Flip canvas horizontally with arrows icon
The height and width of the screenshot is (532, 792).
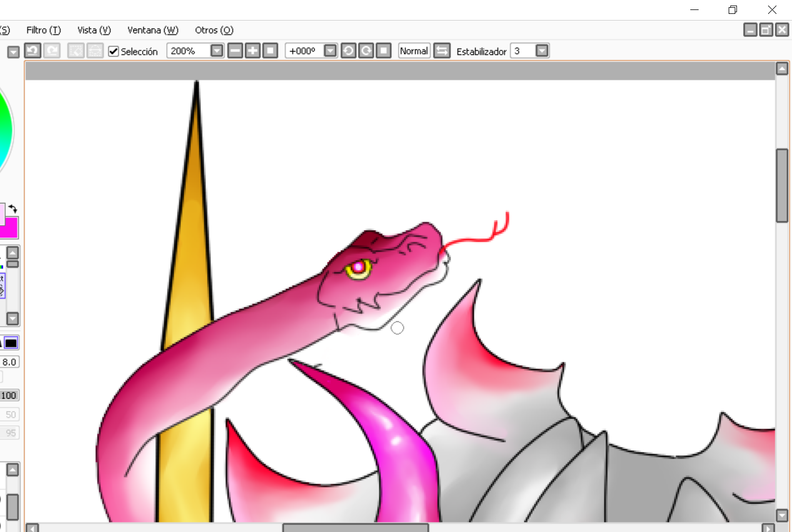coord(442,51)
